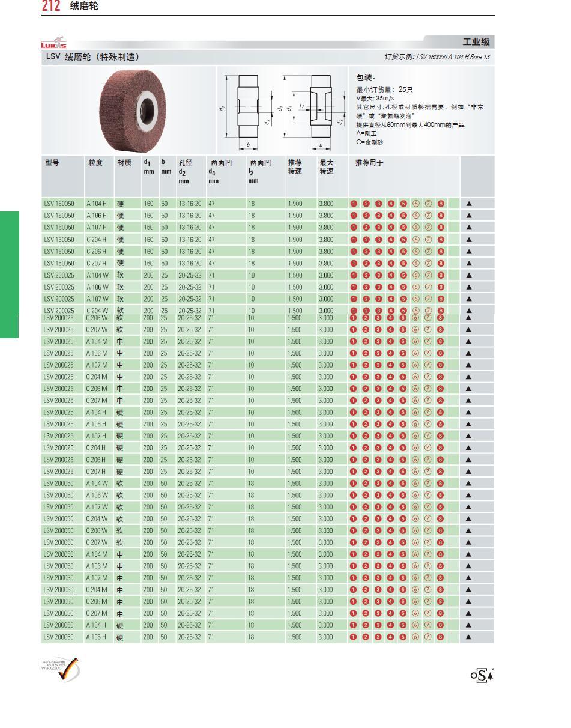
Task: Click the flap wheel product photo
Action: point(130,110)
